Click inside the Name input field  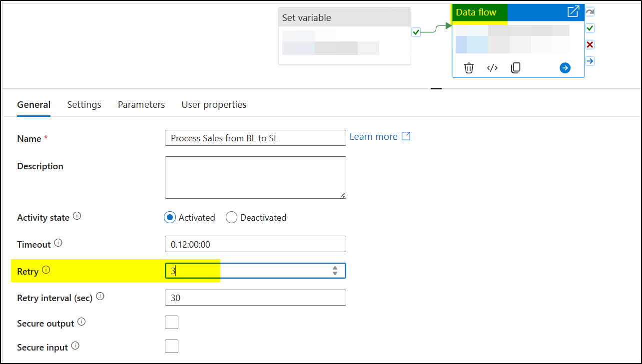click(255, 138)
